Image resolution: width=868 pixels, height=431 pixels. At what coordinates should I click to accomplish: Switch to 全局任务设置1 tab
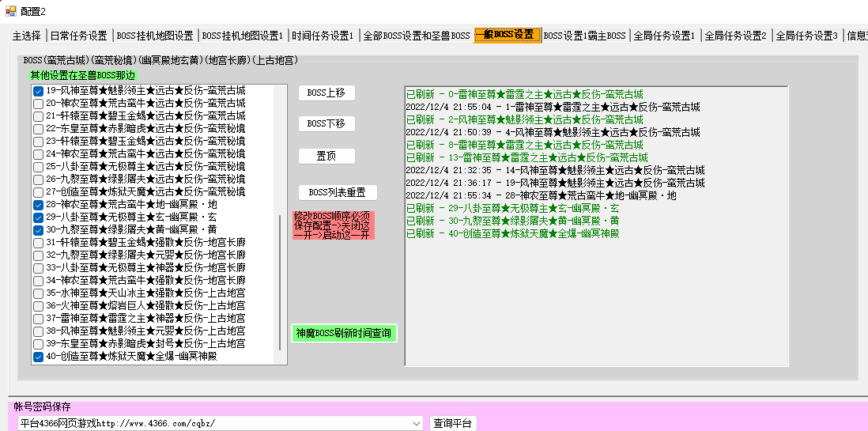[664, 36]
